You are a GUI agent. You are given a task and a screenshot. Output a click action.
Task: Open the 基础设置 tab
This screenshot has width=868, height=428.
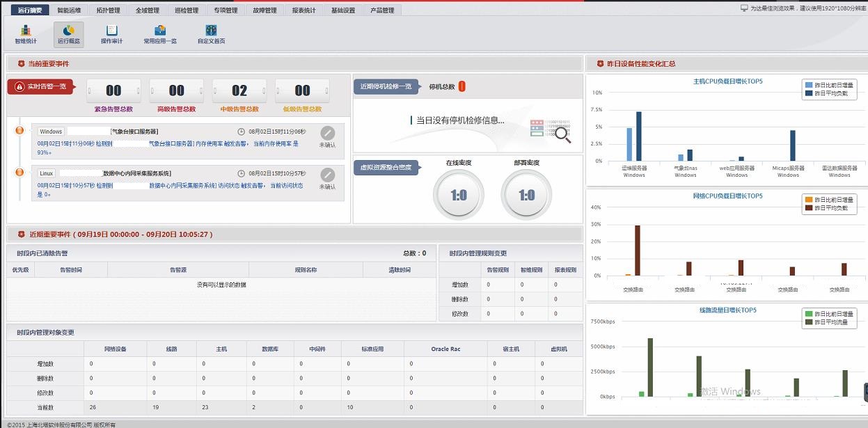(x=343, y=10)
